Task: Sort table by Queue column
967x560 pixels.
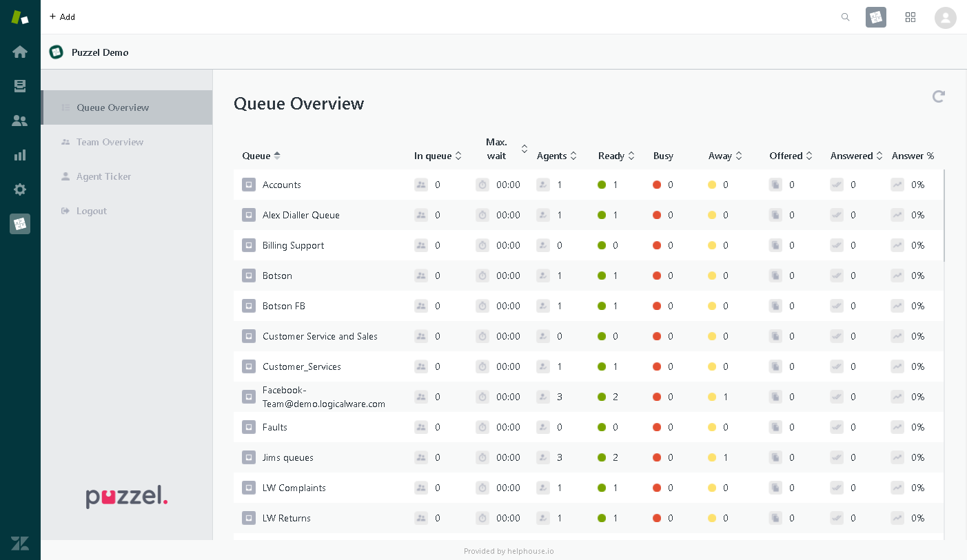Action: point(261,156)
